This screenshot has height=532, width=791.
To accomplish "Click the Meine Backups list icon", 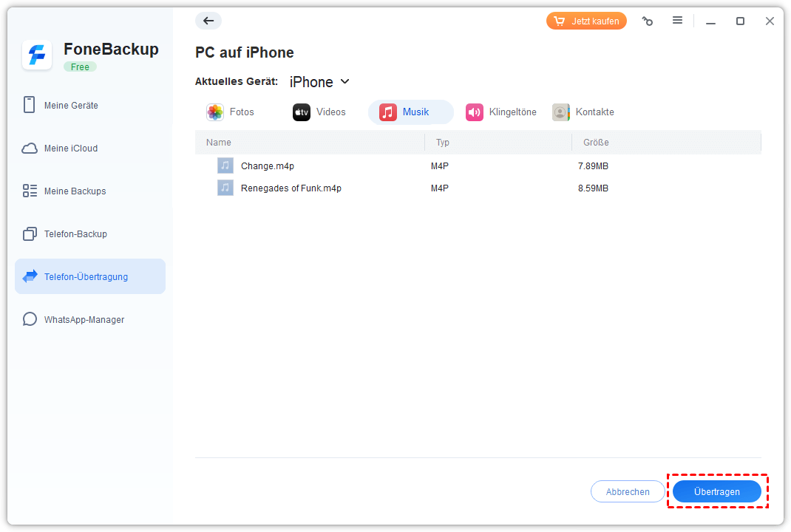I will pos(30,191).
